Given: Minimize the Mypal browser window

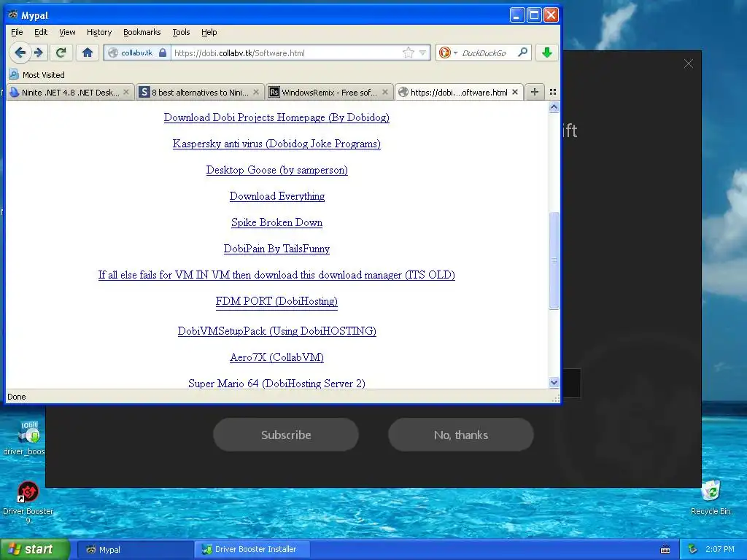Looking at the screenshot, I should [517, 15].
